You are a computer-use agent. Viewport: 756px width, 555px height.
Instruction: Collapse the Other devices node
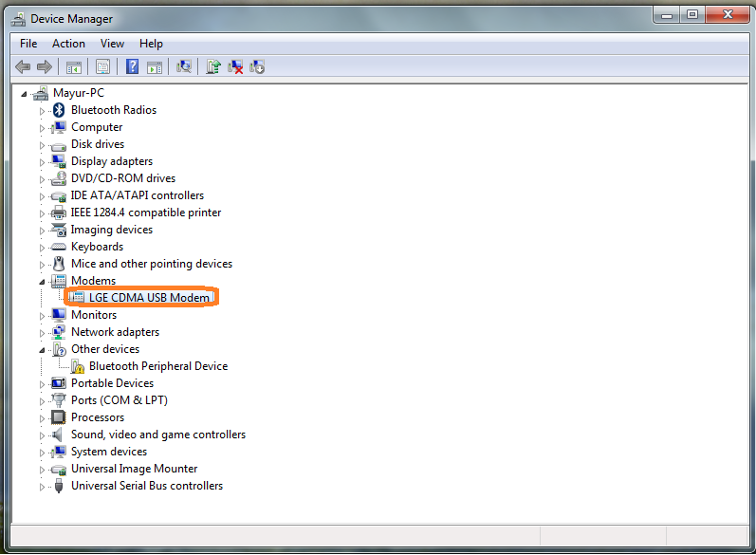42,350
